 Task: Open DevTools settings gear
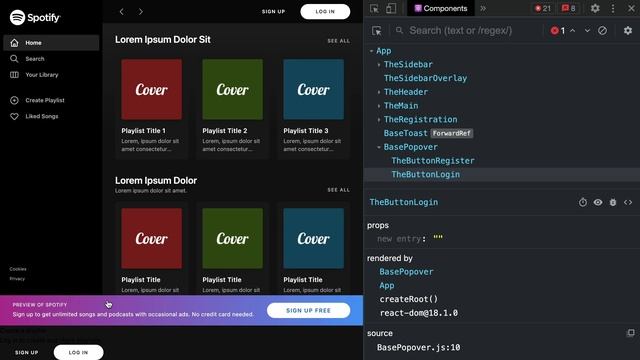coord(595,8)
